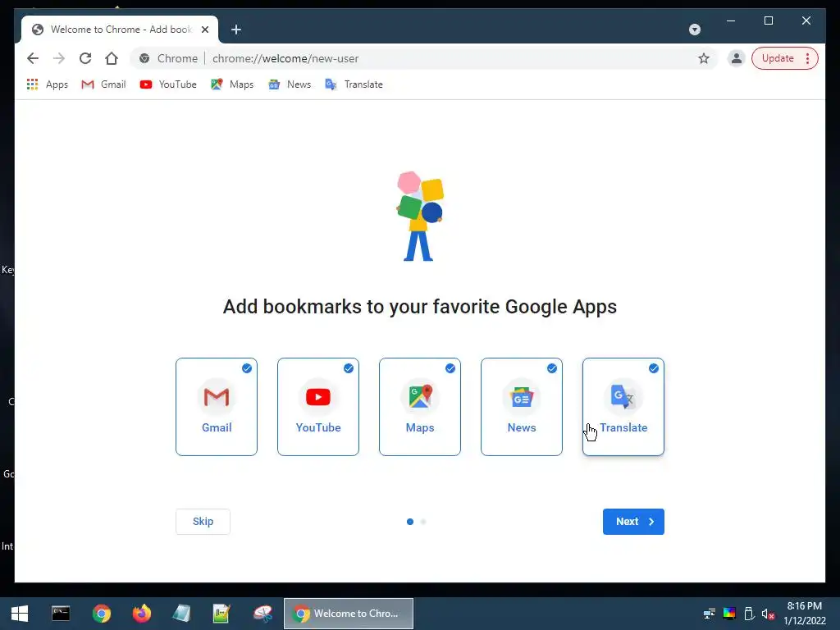Click the colorful display tray icon
The width and height of the screenshot is (840, 630).
pos(729,614)
